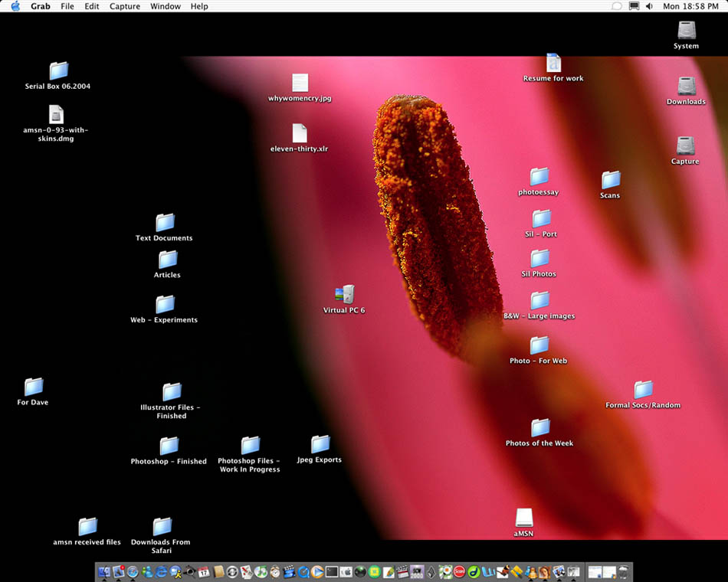The width and height of the screenshot is (728, 582).
Task: Launch Safari from the Dock
Action: 133,571
